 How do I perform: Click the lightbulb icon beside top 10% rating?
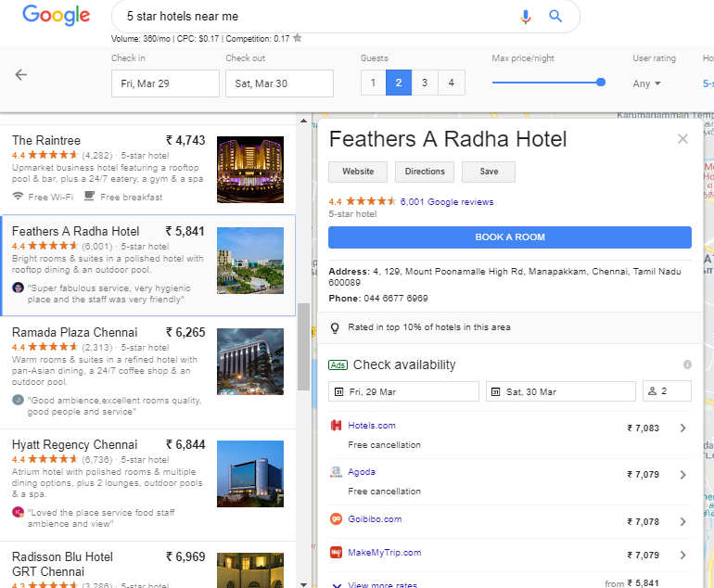point(335,328)
